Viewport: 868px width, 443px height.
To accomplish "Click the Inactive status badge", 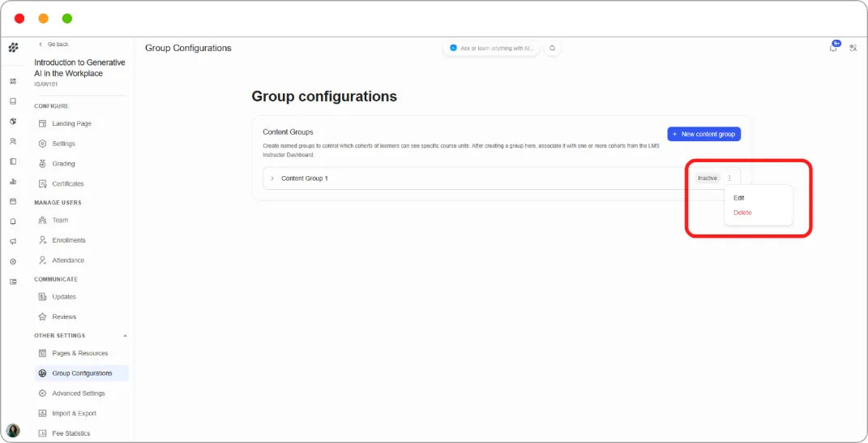I will (x=707, y=178).
